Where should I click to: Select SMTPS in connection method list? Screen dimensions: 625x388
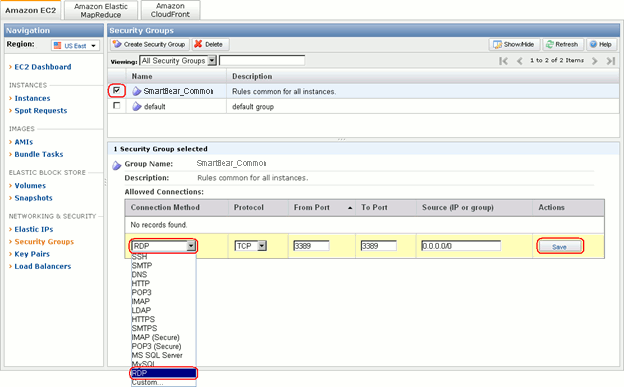(163, 328)
